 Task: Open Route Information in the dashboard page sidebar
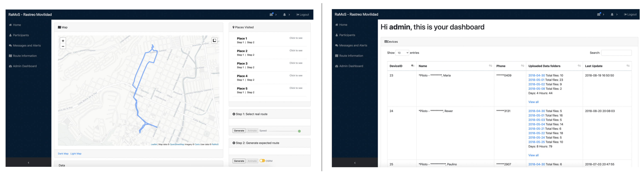point(351,56)
